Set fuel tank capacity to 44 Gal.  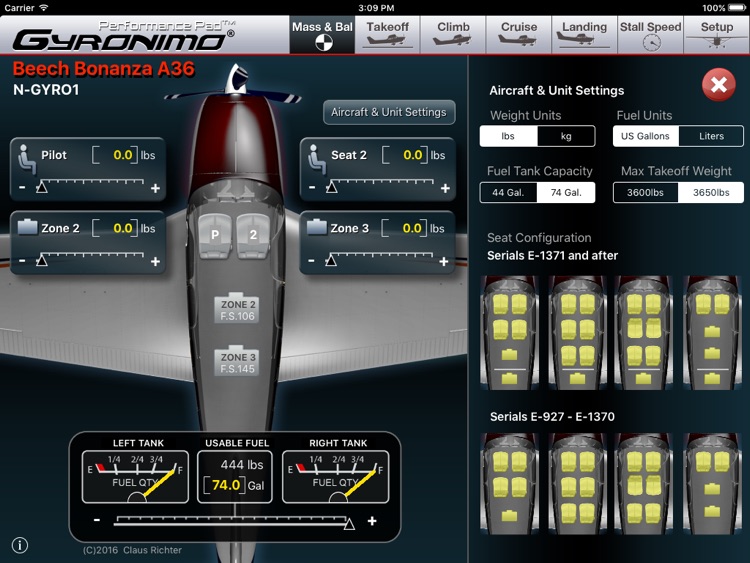pos(508,193)
